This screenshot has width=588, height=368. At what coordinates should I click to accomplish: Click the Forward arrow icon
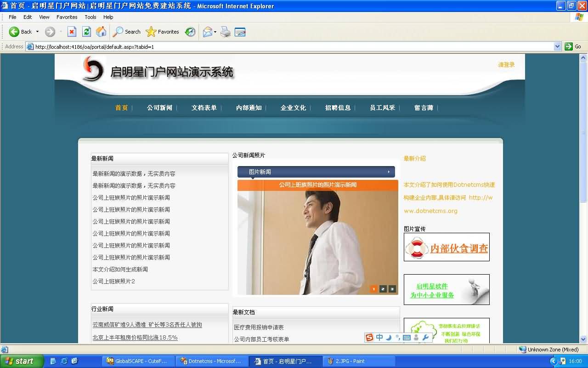(x=50, y=32)
